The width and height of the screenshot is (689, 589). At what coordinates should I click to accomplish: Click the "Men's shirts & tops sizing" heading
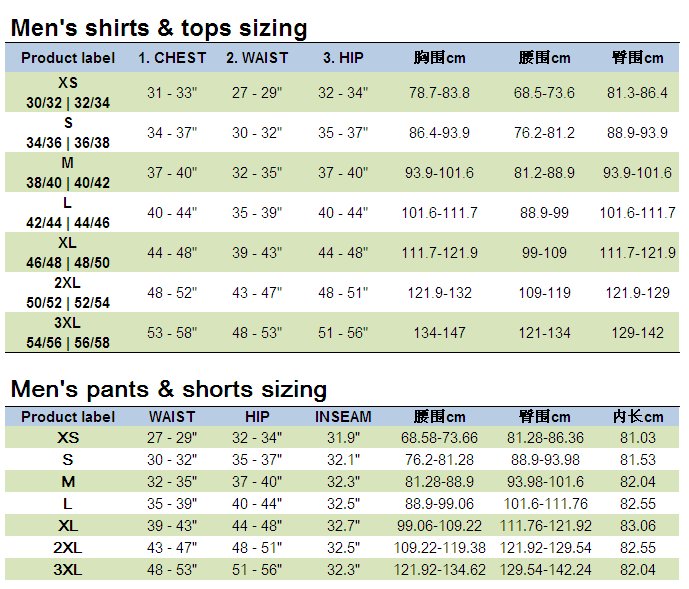(159, 28)
